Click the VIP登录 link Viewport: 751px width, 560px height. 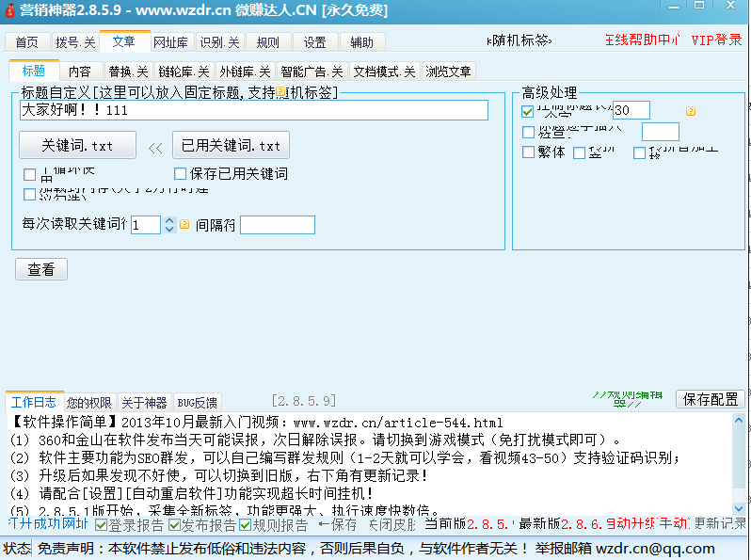click(716, 40)
